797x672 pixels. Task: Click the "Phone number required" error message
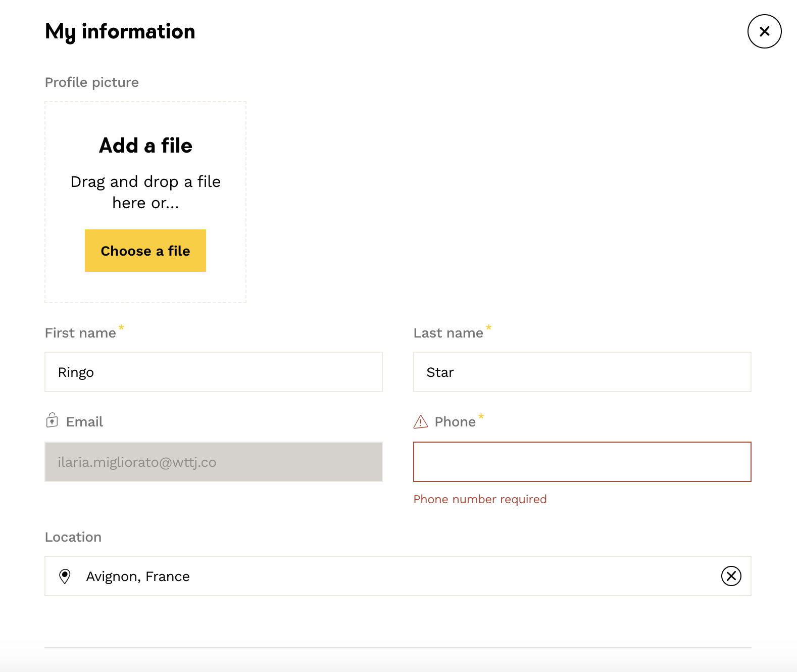[x=480, y=499]
